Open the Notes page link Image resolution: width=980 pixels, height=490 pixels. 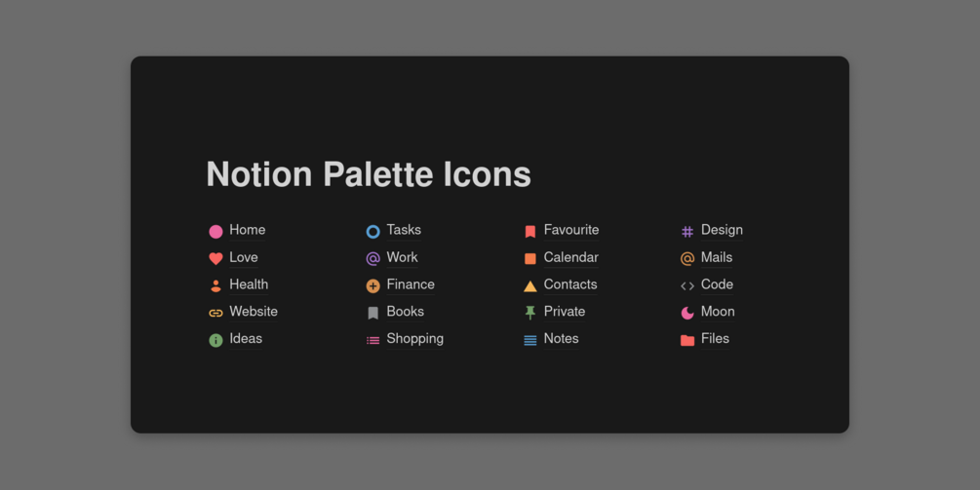point(561,338)
